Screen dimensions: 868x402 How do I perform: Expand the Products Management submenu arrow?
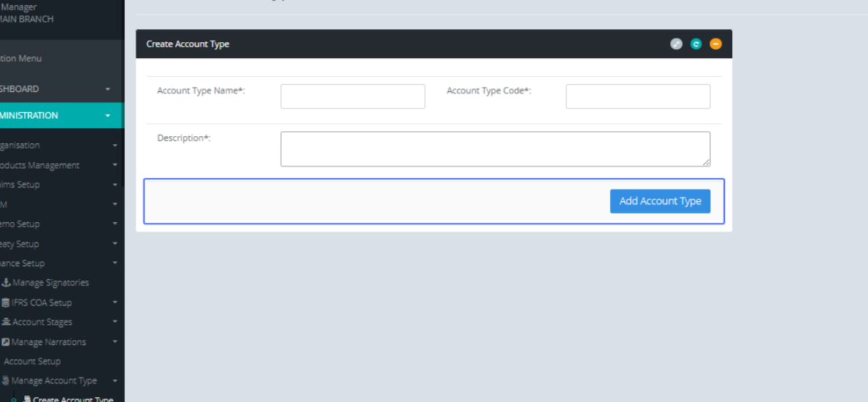pyautogui.click(x=114, y=165)
